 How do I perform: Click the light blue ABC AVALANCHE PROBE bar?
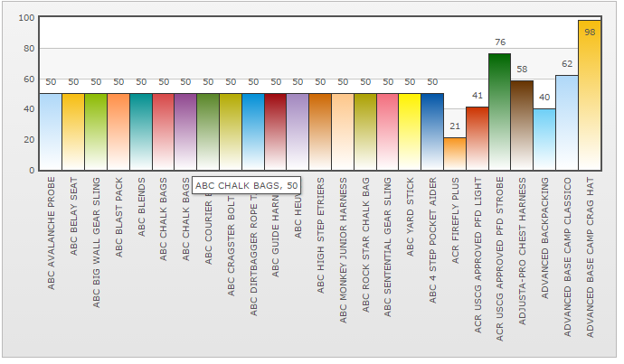pos(51,132)
